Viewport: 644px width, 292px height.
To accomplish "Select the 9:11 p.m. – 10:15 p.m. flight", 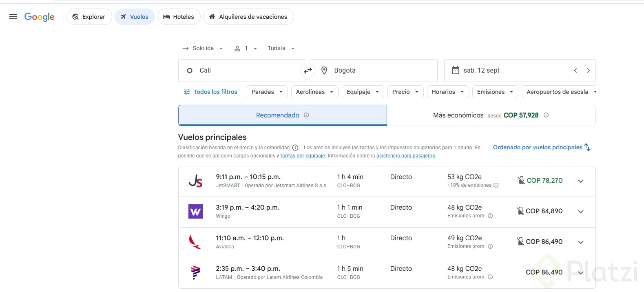I will [387, 181].
